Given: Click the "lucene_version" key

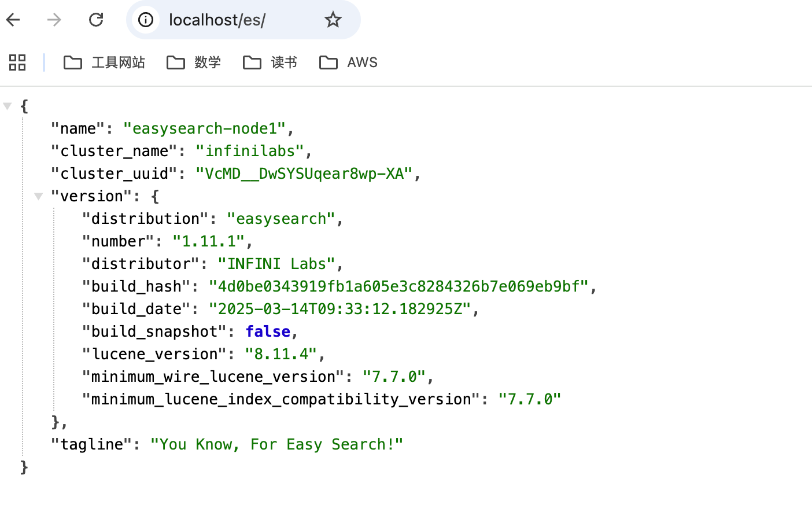Looking at the screenshot, I should tap(154, 354).
